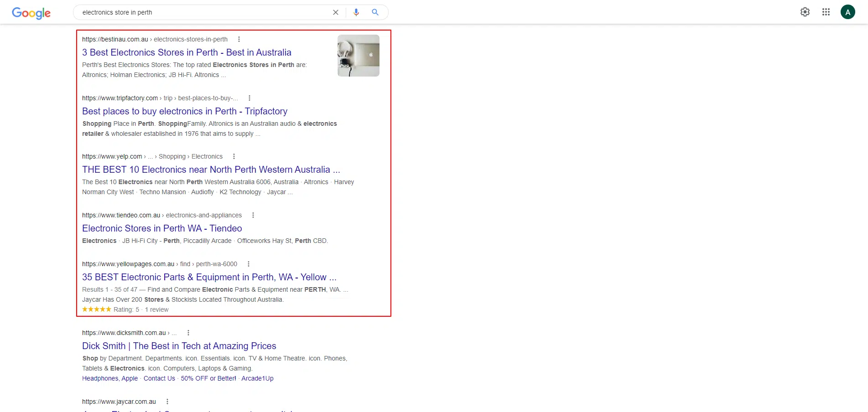
Task: Open 'Electronic Stores in Perth WA - Tiendeo' result
Action: pyautogui.click(x=162, y=228)
